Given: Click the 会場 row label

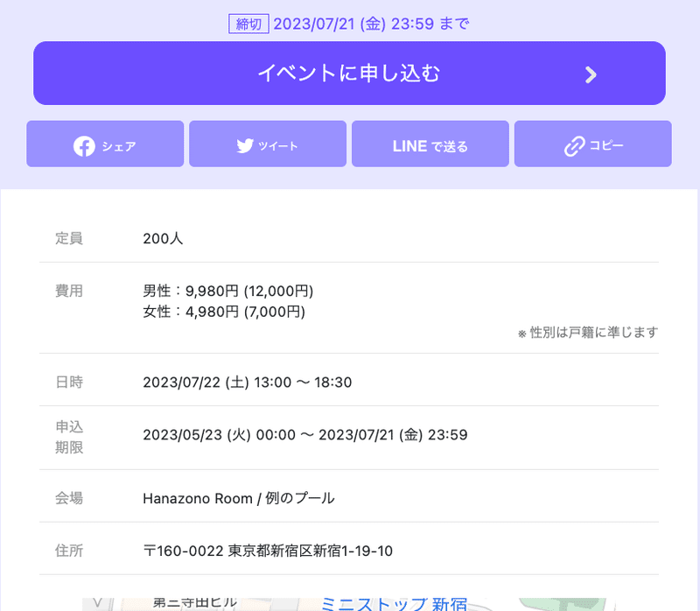Looking at the screenshot, I should click(69, 498).
